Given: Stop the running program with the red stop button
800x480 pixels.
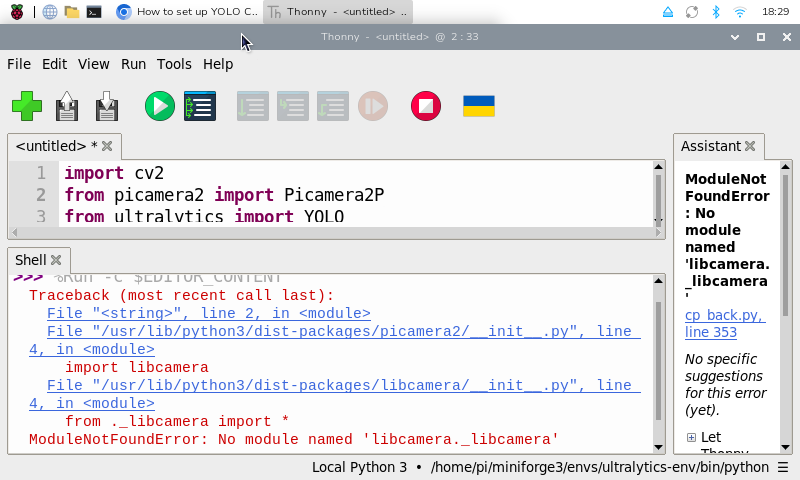Looking at the screenshot, I should 426,106.
